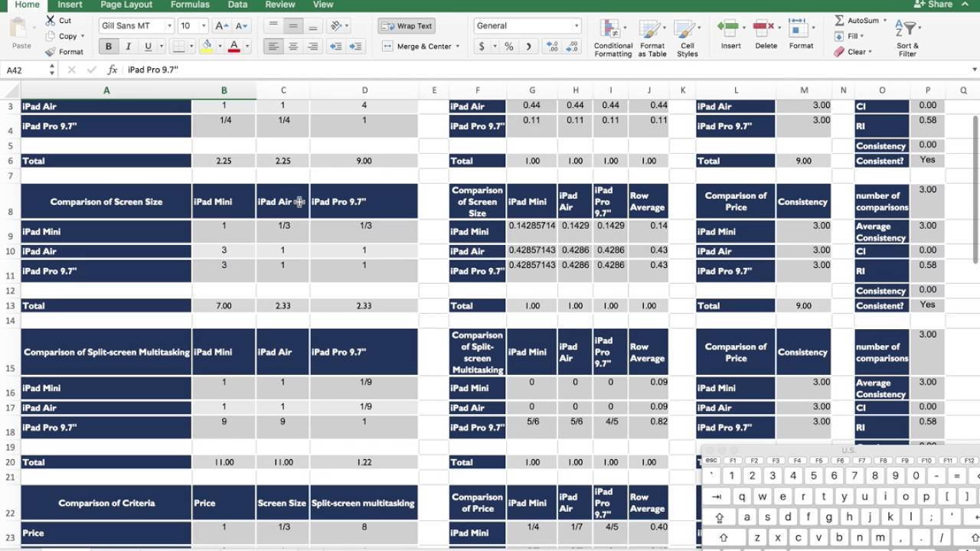Decrease decimal places
The image size is (980, 551).
coord(571,47)
